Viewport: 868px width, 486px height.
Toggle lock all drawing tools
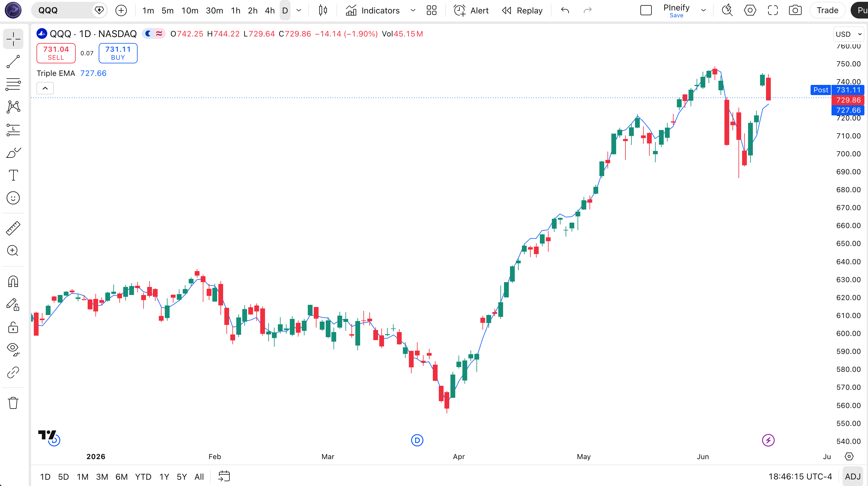click(13, 327)
